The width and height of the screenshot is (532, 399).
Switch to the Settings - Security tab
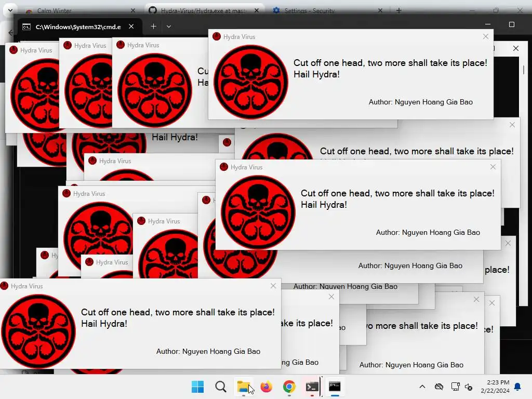(x=310, y=10)
